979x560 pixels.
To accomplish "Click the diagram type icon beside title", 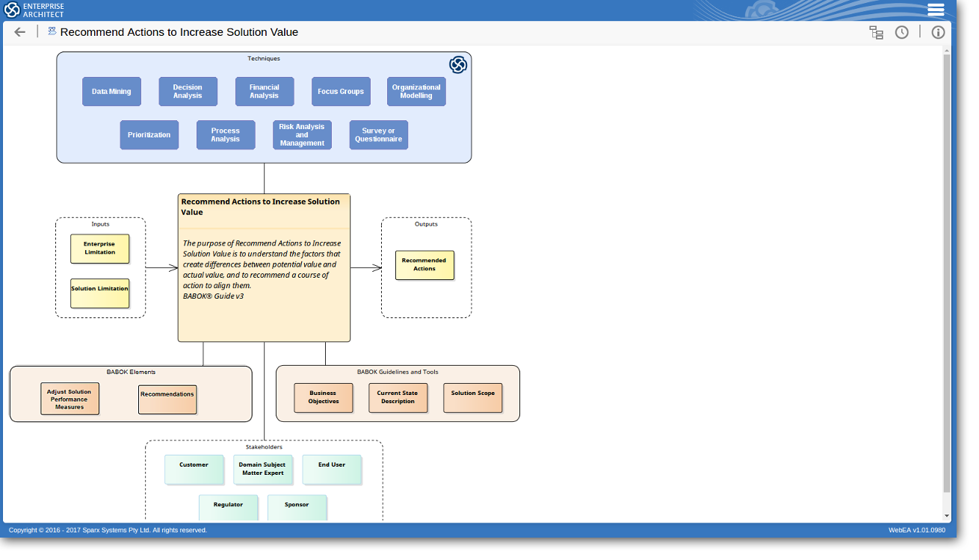I will pyautogui.click(x=52, y=31).
